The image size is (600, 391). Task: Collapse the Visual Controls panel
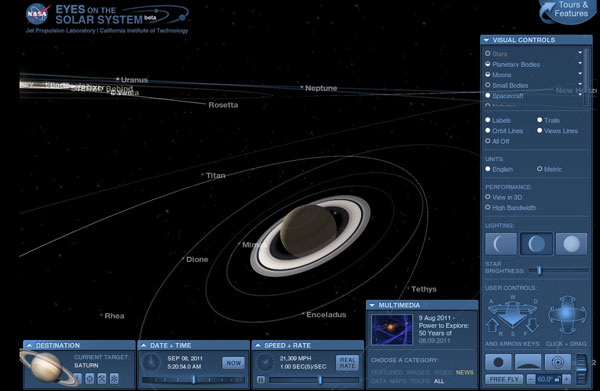click(486, 40)
